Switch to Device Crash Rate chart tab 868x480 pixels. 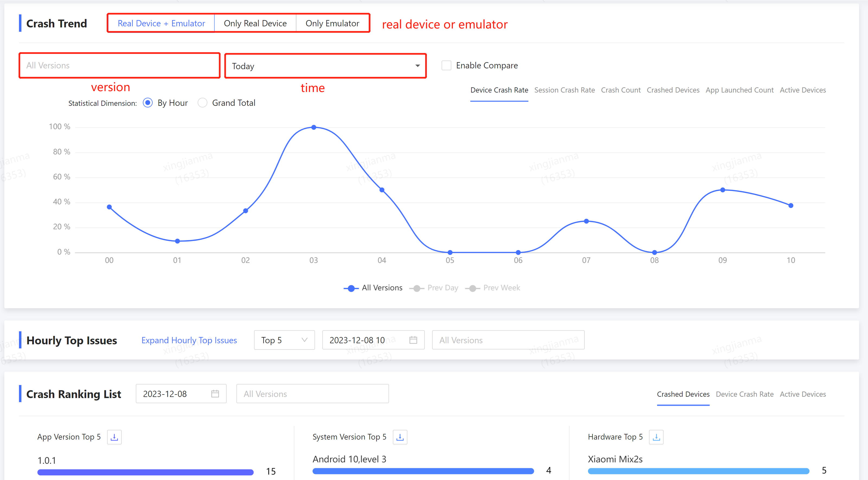[499, 90]
